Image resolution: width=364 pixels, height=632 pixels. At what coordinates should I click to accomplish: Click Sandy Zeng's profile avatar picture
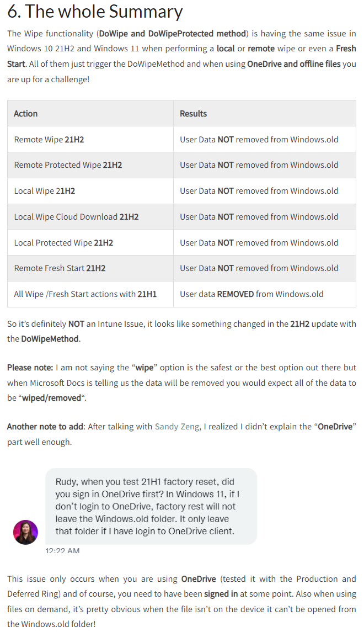25,532
